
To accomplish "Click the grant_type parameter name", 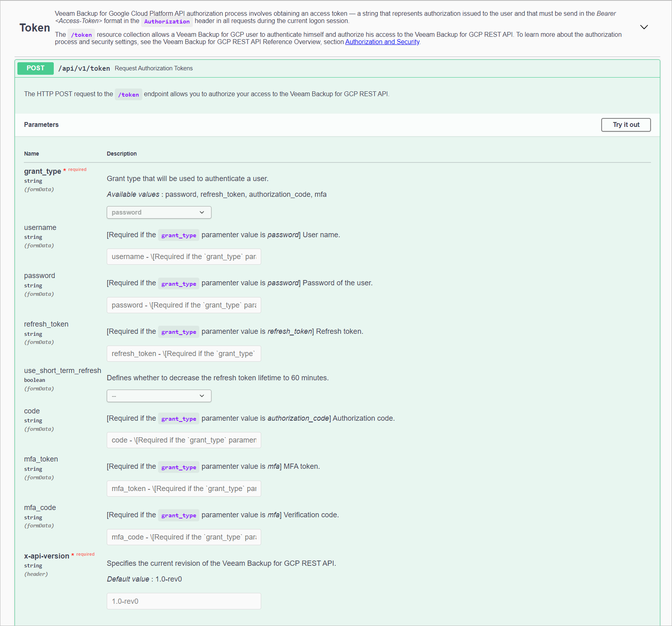I will pyautogui.click(x=42, y=171).
